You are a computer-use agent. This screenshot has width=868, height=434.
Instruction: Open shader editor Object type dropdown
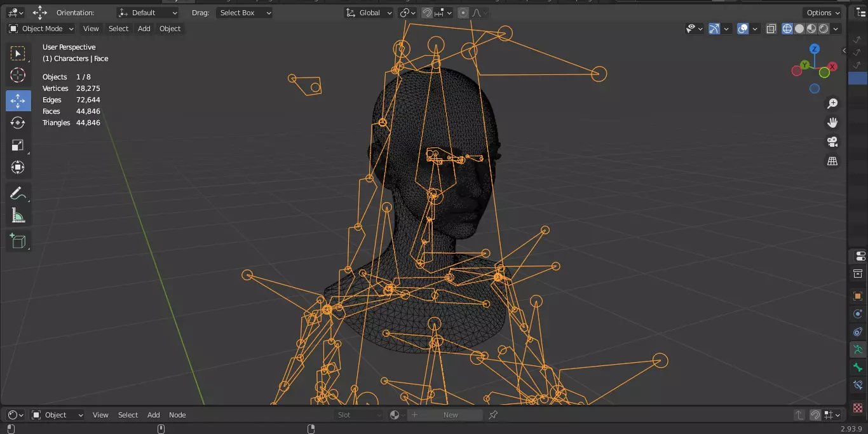coord(58,415)
